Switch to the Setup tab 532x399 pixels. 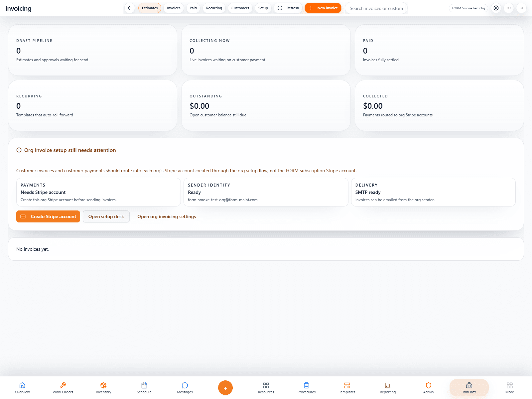tap(263, 8)
